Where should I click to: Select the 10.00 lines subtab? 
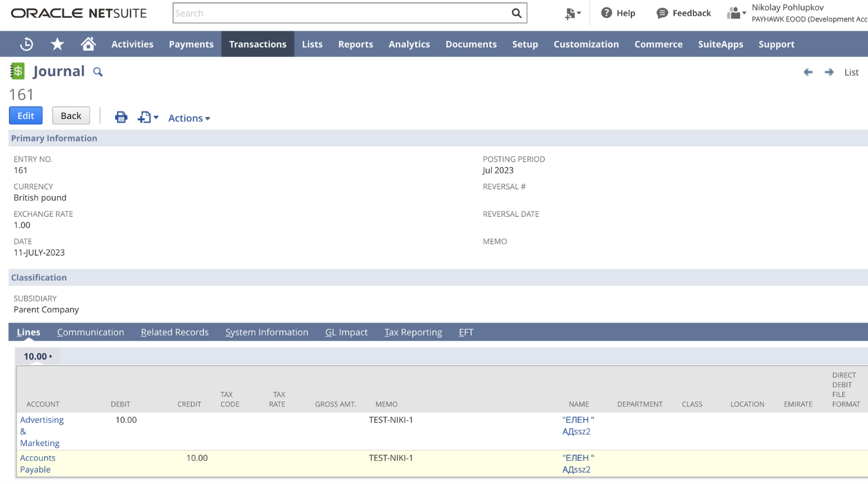tap(37, 357)
